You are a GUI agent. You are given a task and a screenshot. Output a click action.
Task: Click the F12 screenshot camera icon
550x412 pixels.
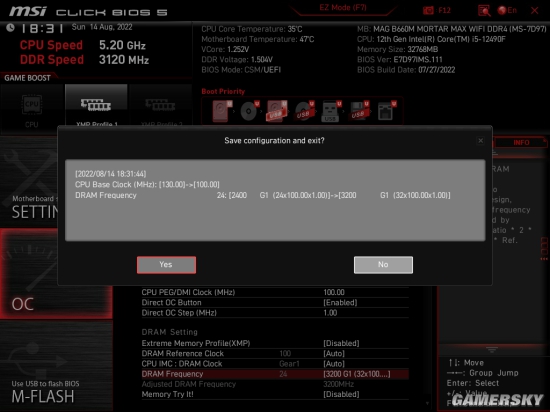[x=428, y=11]
